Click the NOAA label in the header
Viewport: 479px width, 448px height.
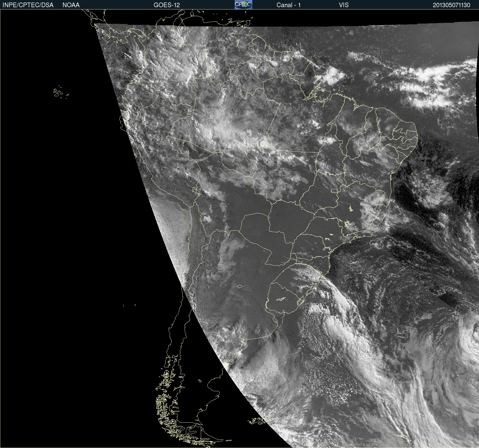tap(71, 5)
